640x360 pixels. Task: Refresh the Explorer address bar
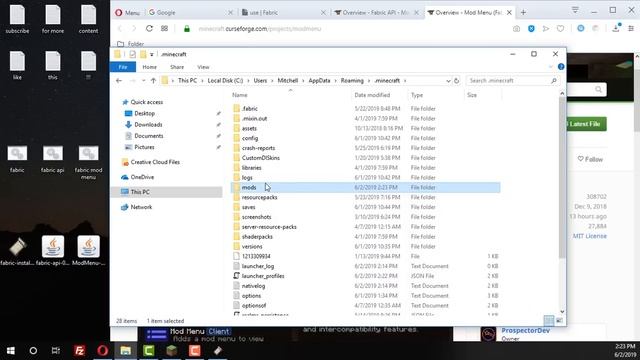[456, 81]
